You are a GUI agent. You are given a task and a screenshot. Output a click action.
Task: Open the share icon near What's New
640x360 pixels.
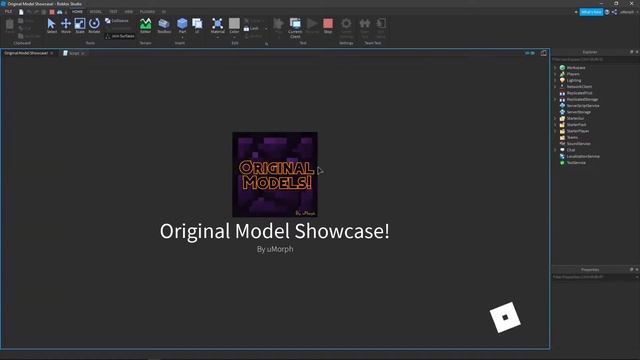point(614,12)
